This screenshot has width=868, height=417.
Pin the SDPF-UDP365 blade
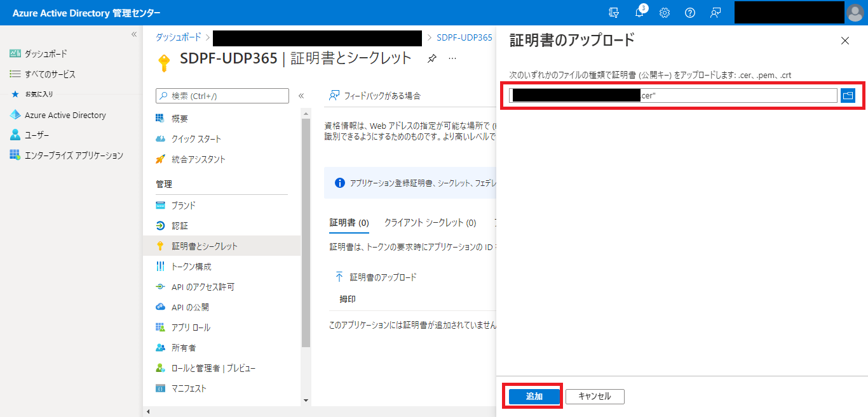coord(432,58)
